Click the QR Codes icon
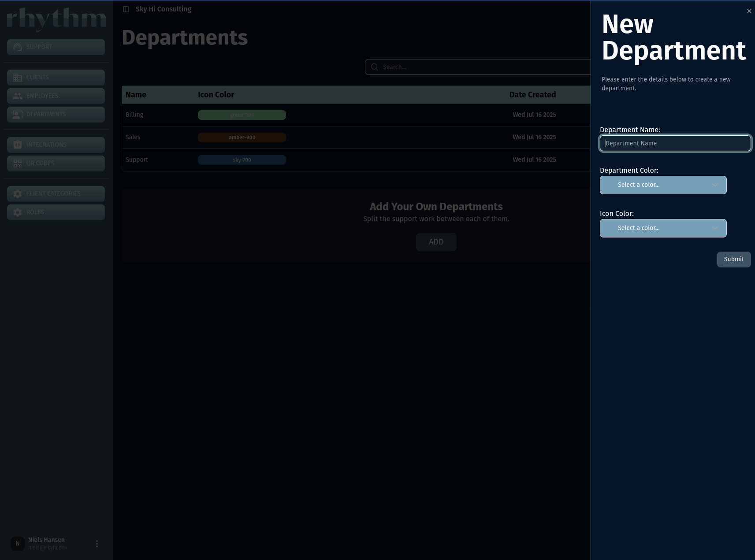This screenshot has height=560, width=755. (x=18, y=163)
